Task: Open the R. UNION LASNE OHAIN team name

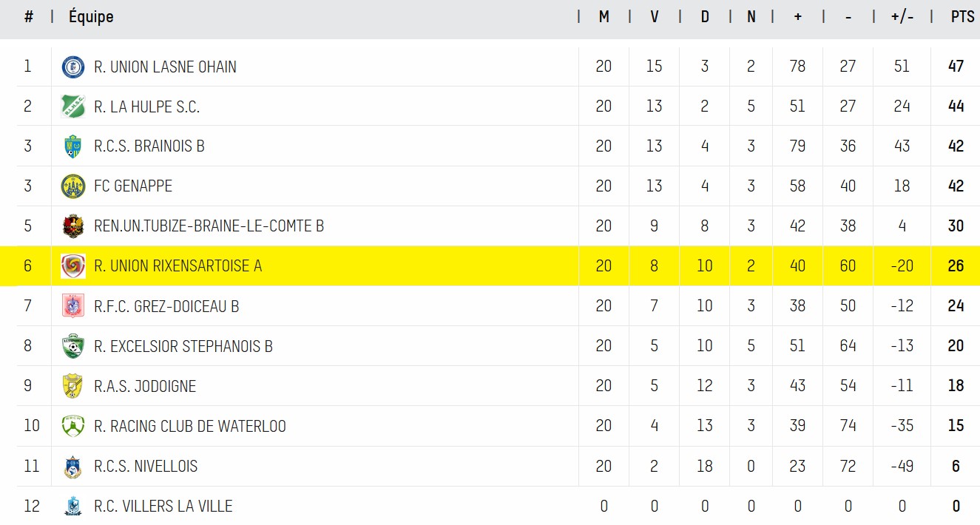Action: pyautogui.click(x=165, y=67)
